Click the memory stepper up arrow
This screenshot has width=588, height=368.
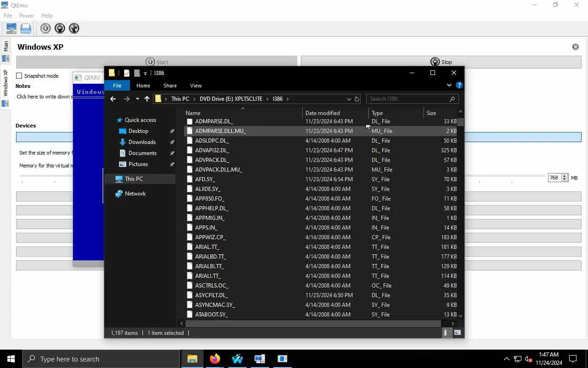(x=565, y=176)
